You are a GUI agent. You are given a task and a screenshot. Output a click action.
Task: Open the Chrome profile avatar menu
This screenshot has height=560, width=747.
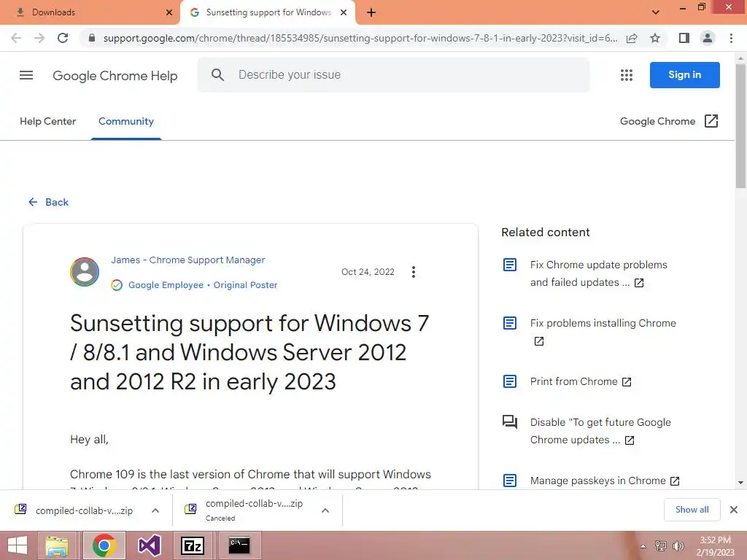pos(708,38)
